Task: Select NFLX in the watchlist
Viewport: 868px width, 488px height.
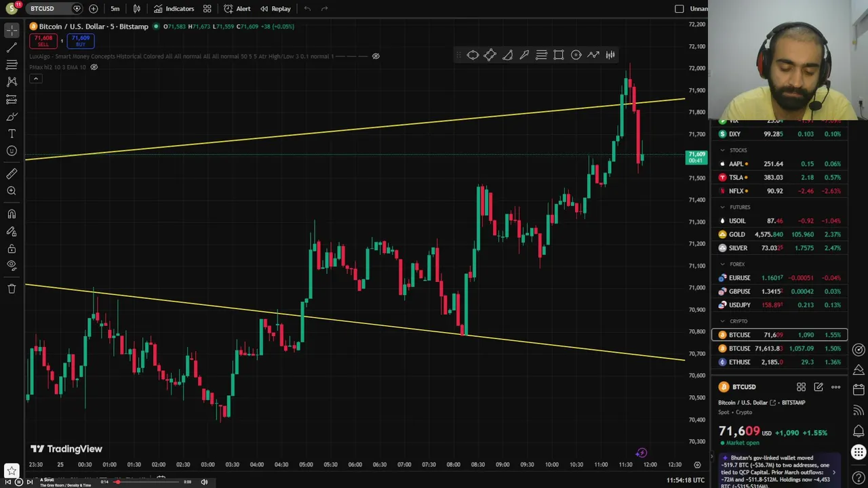Action: (x=779, y=191)
